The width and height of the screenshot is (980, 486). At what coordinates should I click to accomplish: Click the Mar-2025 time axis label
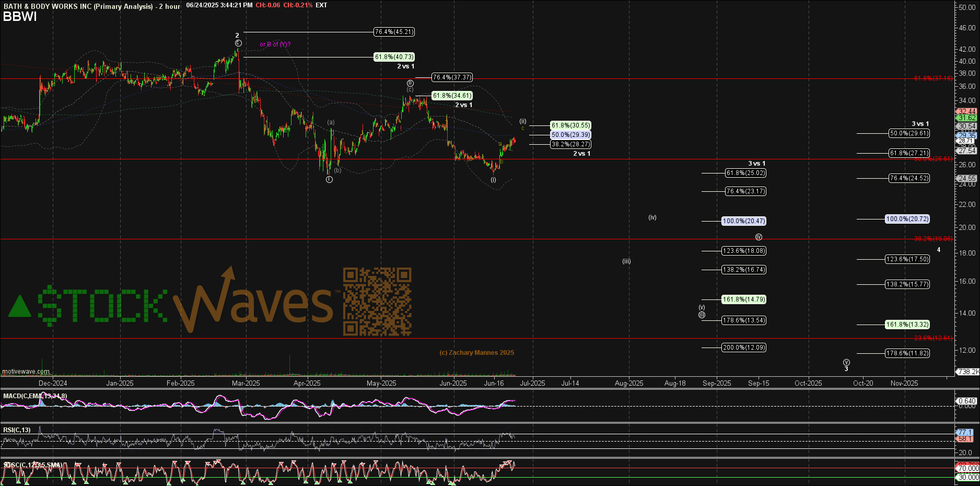pos(246,383)
